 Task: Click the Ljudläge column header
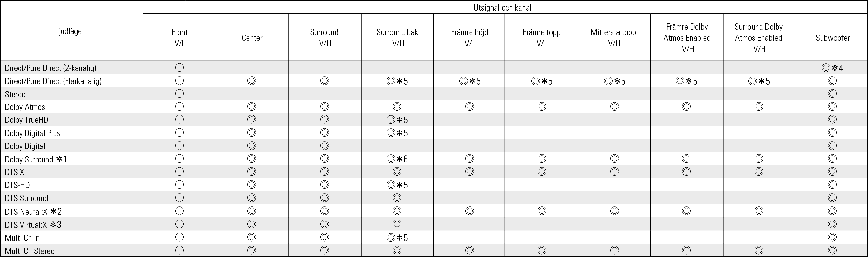coord(69,31)
